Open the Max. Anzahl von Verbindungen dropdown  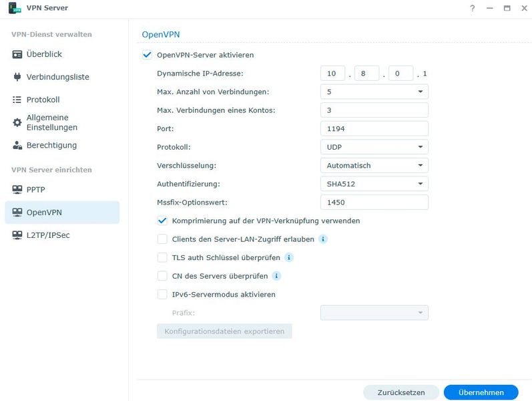coord(374,92)
